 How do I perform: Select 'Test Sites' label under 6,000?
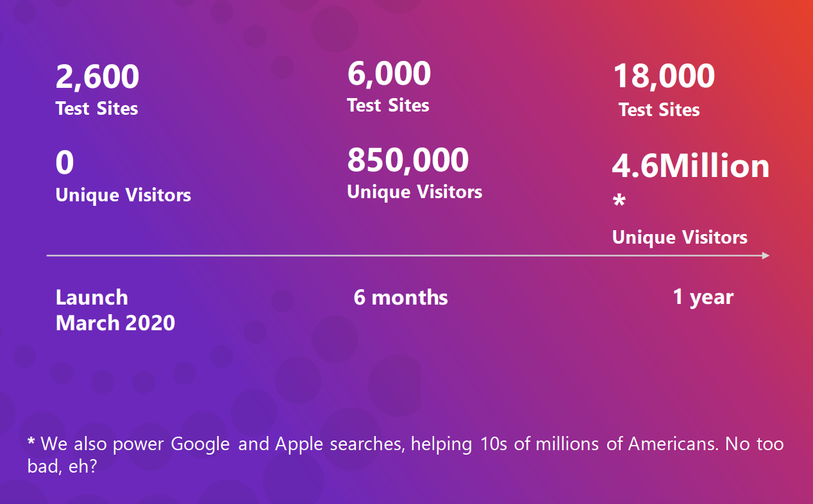388,105
